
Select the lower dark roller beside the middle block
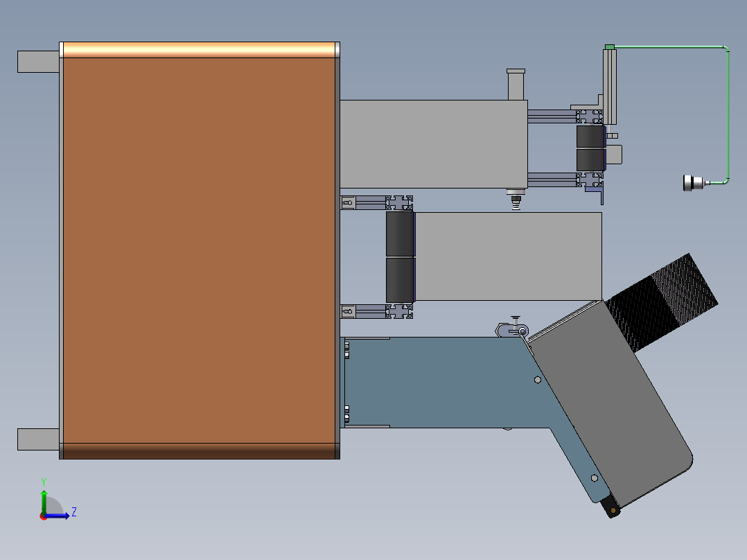400,280
